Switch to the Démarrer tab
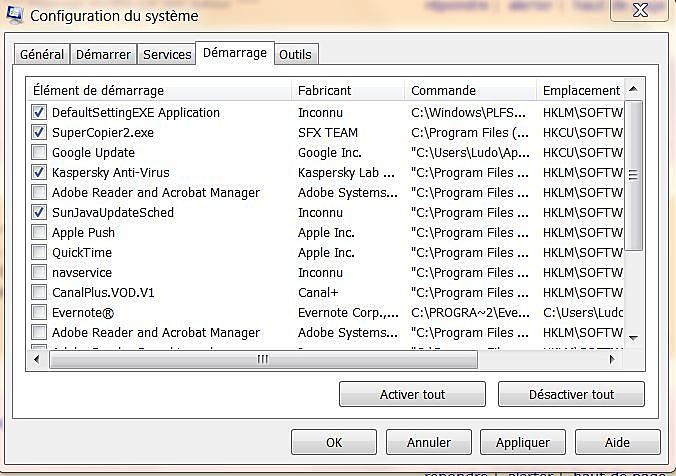The image size is (676, 476). pyautogui.click(x=103, y=54)
